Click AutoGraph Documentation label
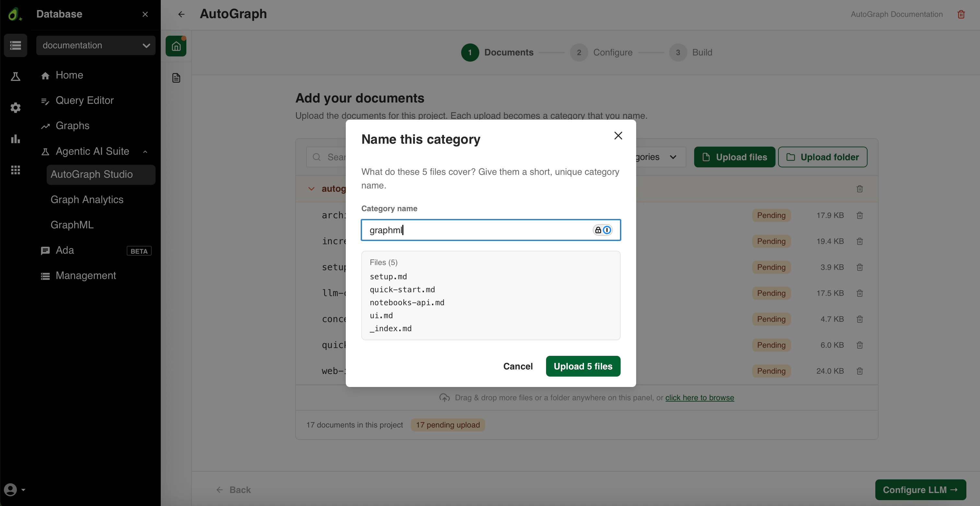 click(897, 14)
